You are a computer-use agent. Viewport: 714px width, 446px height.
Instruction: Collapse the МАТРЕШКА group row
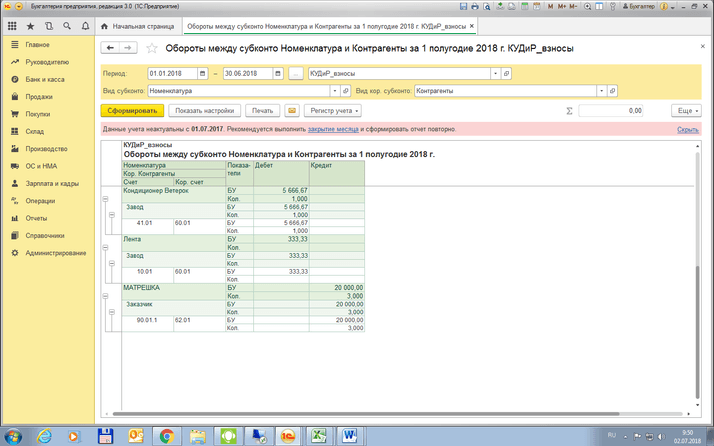105,295
